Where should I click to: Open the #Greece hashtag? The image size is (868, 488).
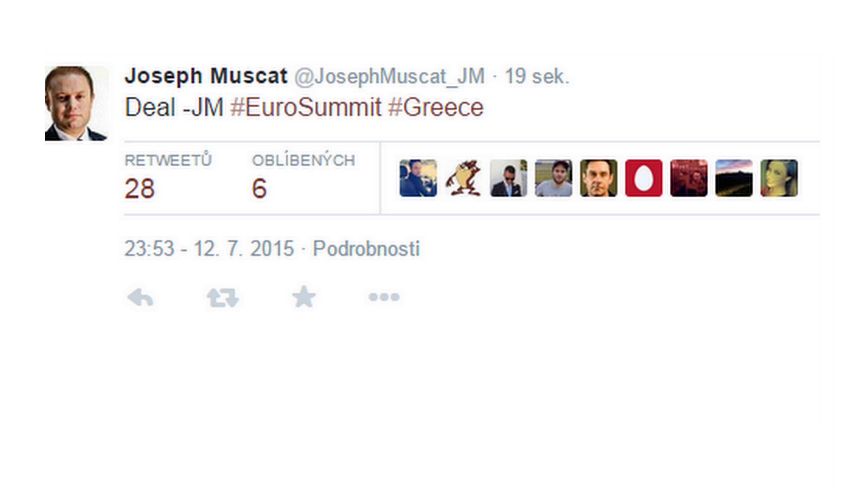tap(436, 107)
